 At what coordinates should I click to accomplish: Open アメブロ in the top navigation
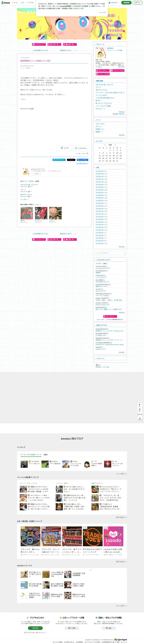point(31,3)
